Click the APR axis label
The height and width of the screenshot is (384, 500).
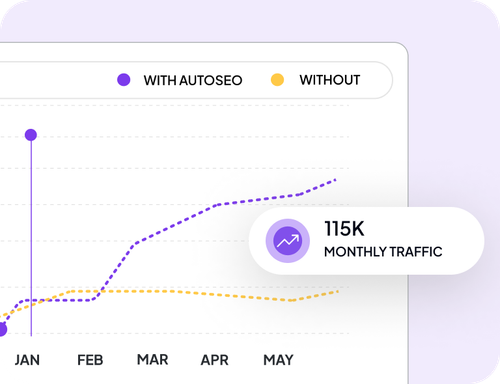pyautogui.click(x=215, y=360)
